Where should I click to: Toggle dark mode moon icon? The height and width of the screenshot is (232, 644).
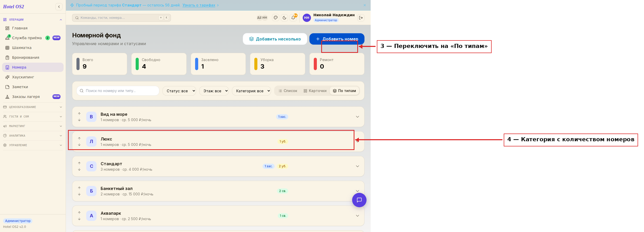(x=284, y=18)
